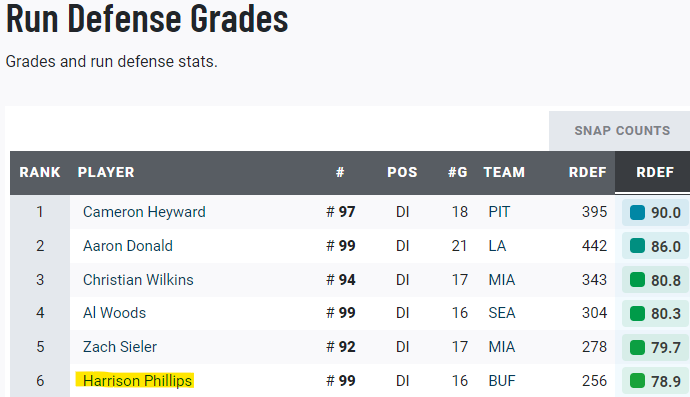Sort by POS column header

click(402, 172)
